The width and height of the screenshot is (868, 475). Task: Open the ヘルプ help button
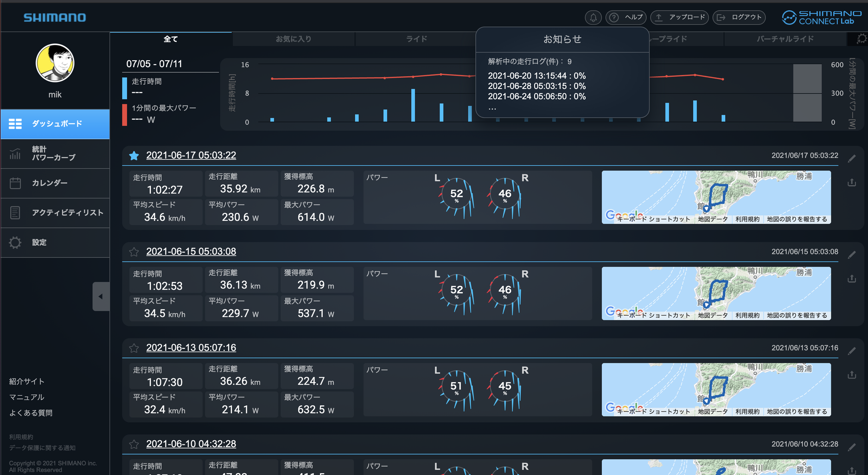(626, 18)
